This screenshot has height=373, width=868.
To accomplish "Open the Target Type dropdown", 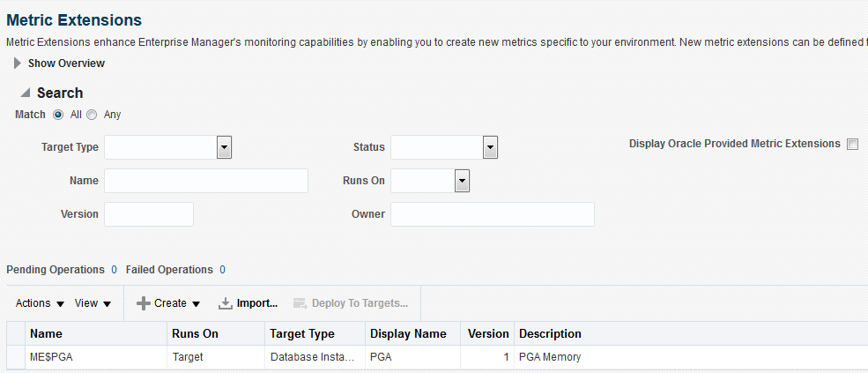I will 224,147.
